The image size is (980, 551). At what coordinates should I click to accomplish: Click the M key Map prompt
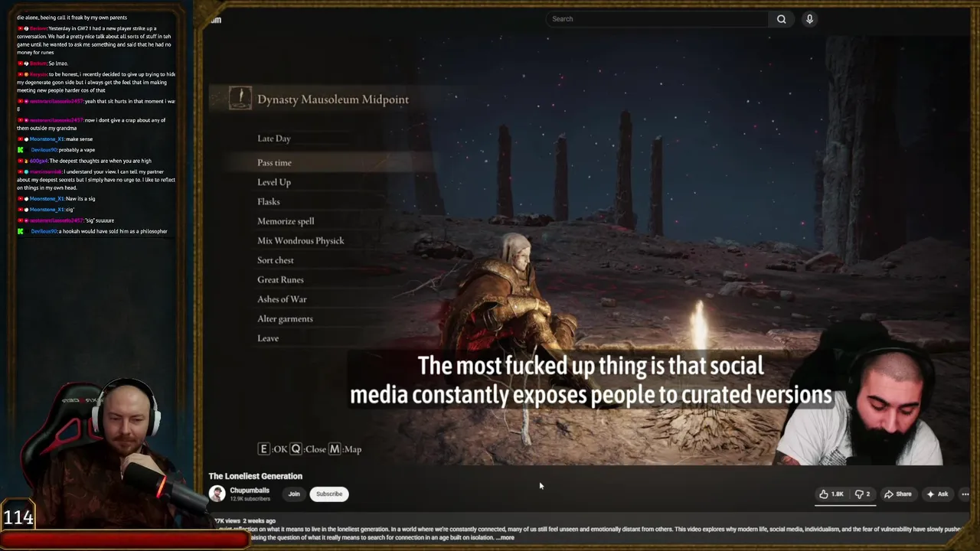(x=345, y=449)
